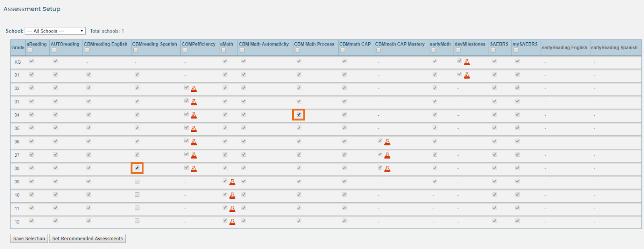Toggle the CBM Math Automaticity header checkbox

(x=242, y=50)
